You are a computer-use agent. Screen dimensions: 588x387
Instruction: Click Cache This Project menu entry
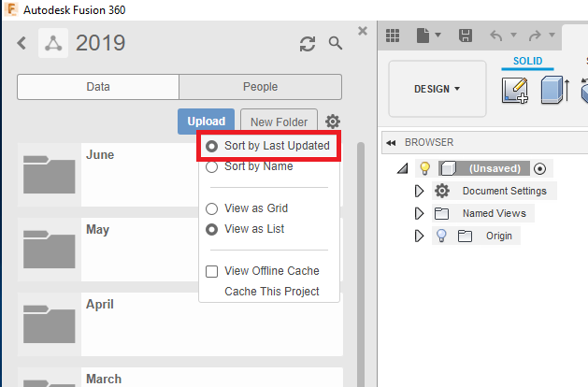(x=272, y=292)
